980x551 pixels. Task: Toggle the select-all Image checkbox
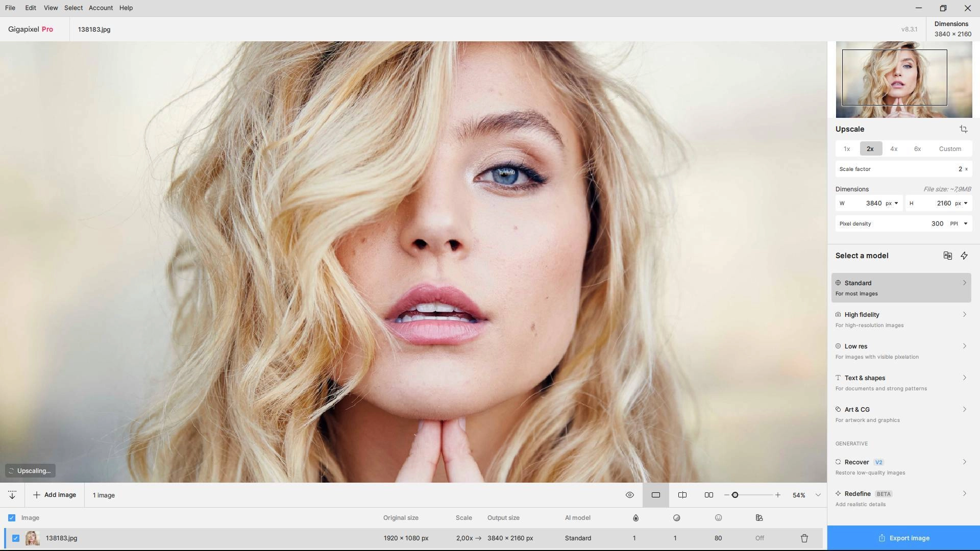click(x=12, y=518)
